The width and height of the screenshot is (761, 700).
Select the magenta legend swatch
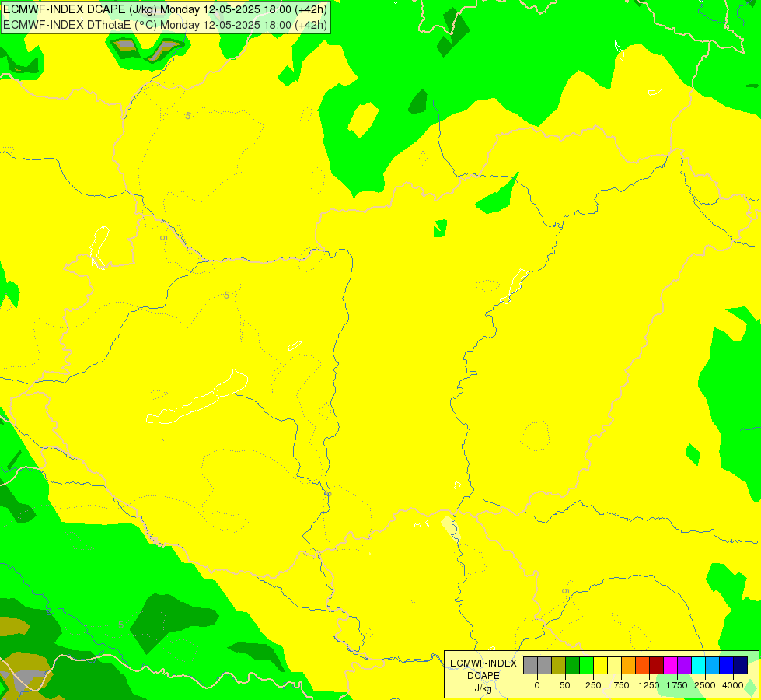[x=671, y=666]
